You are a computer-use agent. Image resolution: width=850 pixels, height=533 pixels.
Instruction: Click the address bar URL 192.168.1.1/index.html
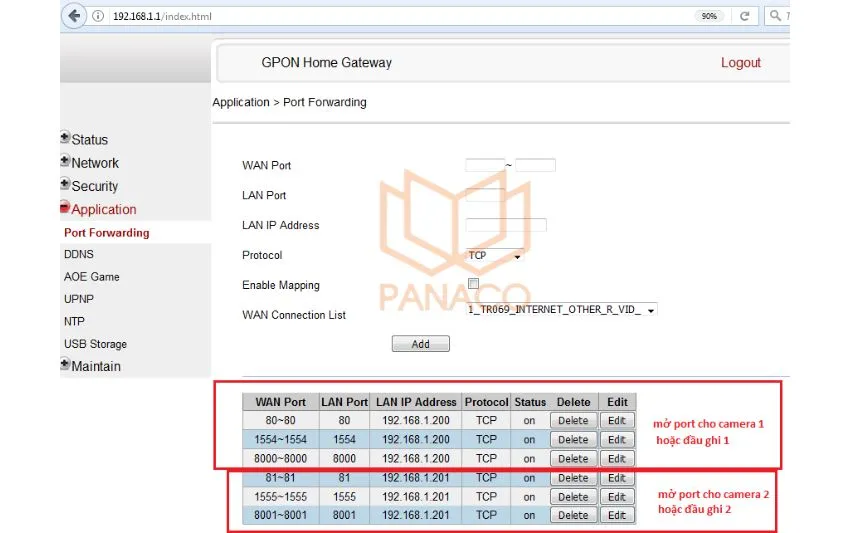(x=162, y=16)
